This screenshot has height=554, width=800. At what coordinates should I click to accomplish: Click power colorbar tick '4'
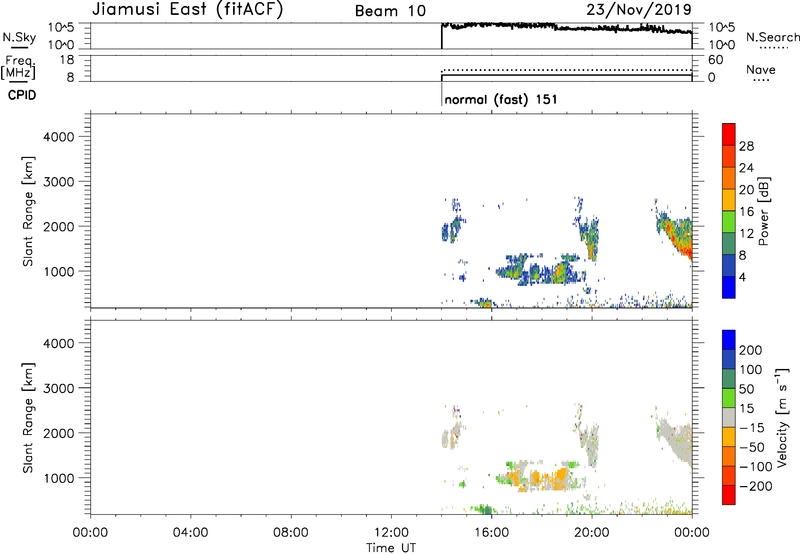742,277
